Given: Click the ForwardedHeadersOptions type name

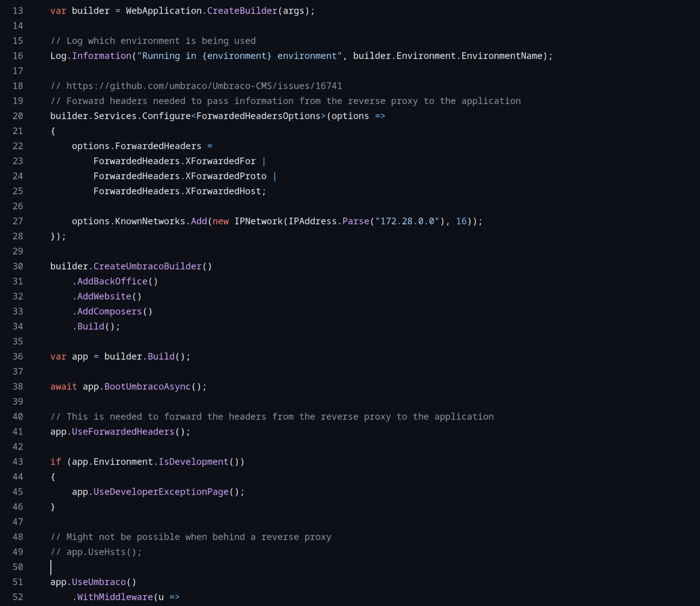Looking at the screenshot, I should (258, 116).
